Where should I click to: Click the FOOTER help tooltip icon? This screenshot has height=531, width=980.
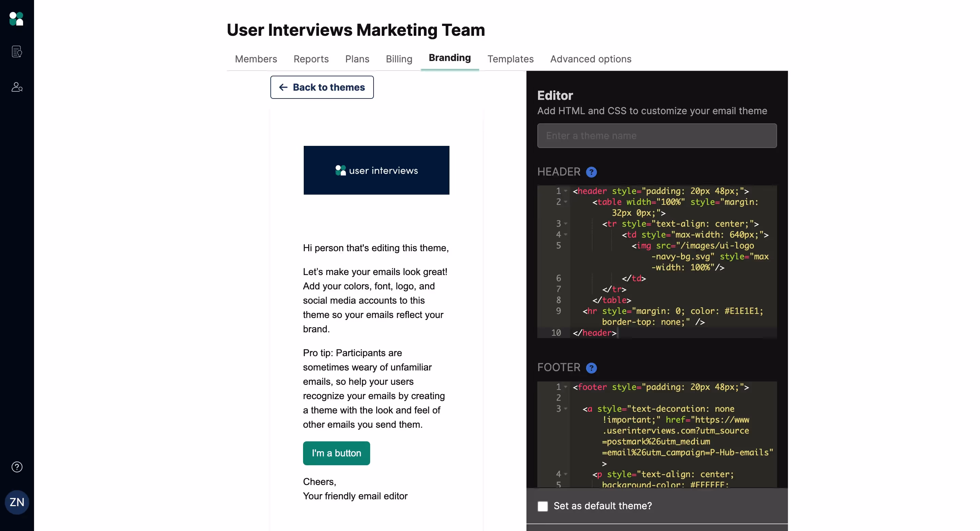tap(591, 368)
